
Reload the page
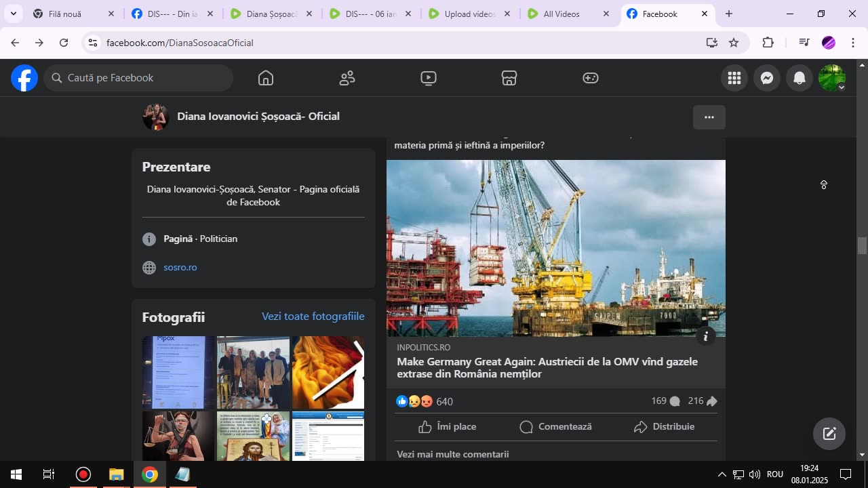64,43
